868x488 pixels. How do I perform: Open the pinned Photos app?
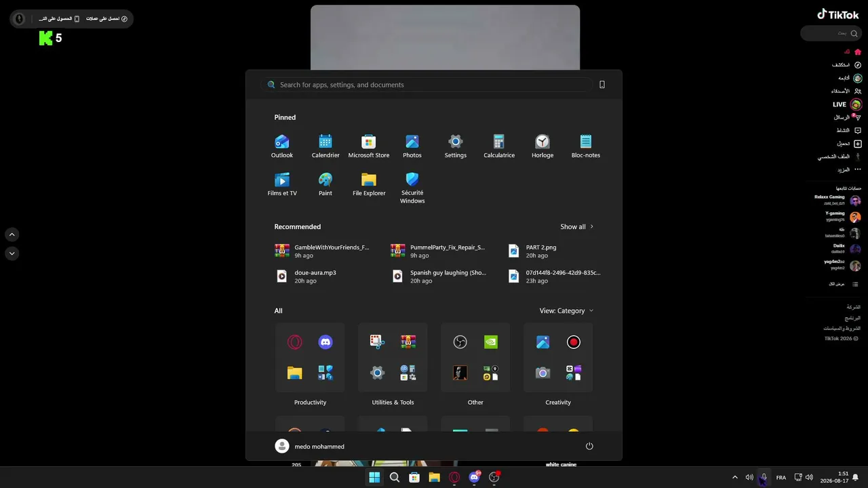click(x=412, y=146)
